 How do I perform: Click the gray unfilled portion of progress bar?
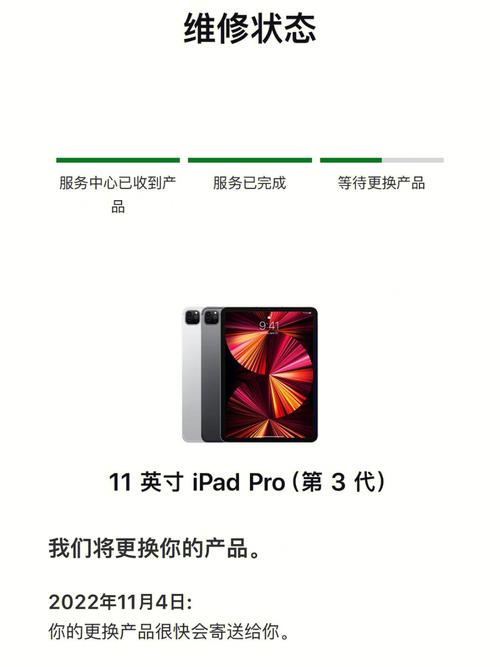tap(413, 160)
